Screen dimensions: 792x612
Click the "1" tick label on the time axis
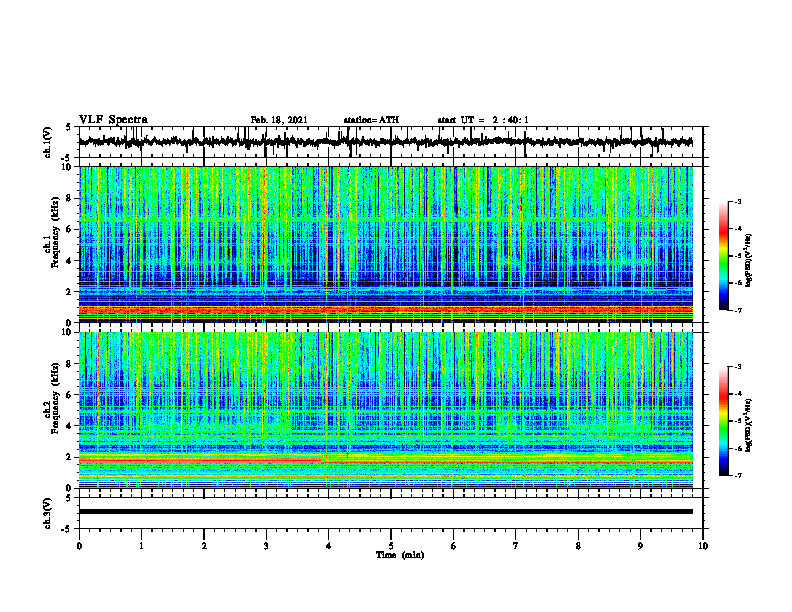[141, 546]
